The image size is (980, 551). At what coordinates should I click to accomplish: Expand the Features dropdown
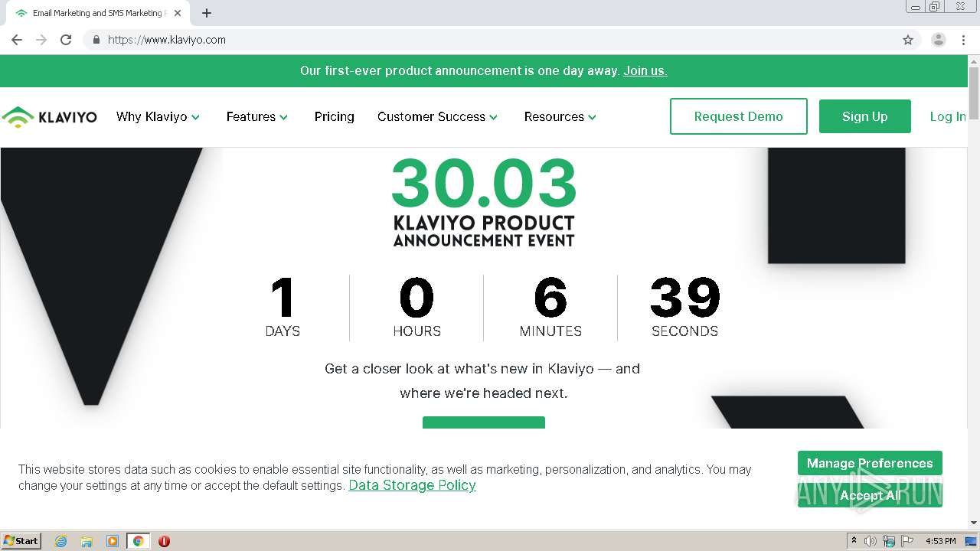257,117
